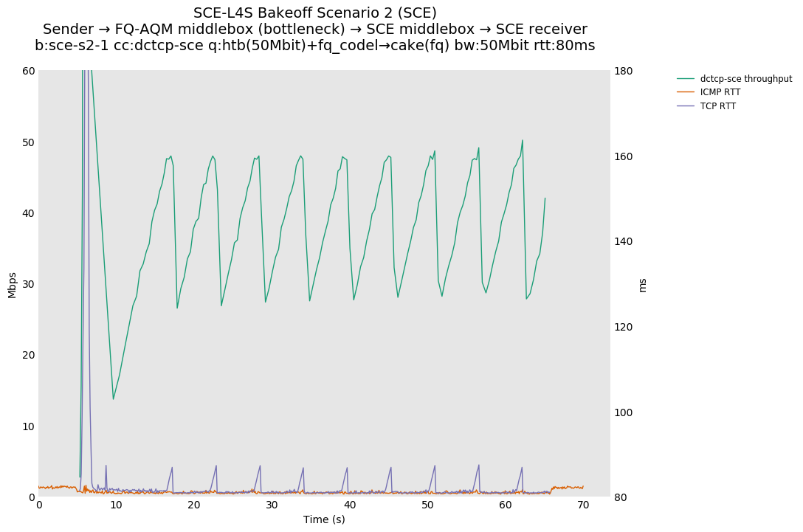Image resolution: width=803 pixels, height=532 pixels.
Task: Click the 140 tick on the ms axis
Action: 625,241
